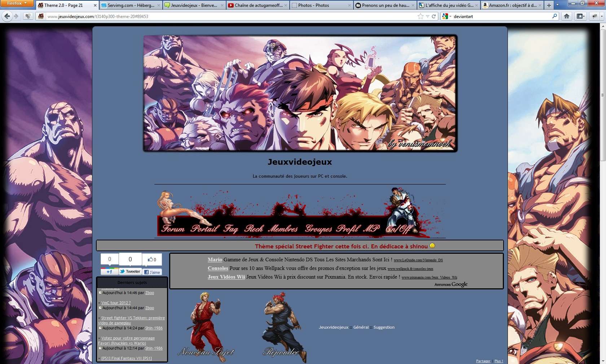Open the Membres navigation link
The width and height of the screenshot is (606, 364).
[283, 228]
